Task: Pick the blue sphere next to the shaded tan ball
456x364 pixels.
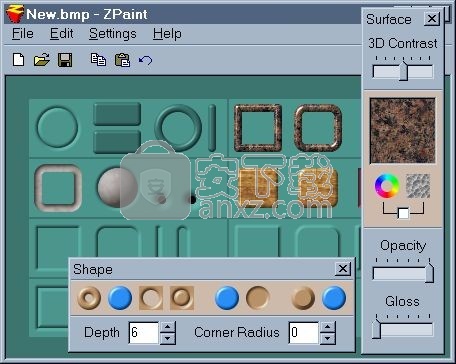Action: point(334,298)
